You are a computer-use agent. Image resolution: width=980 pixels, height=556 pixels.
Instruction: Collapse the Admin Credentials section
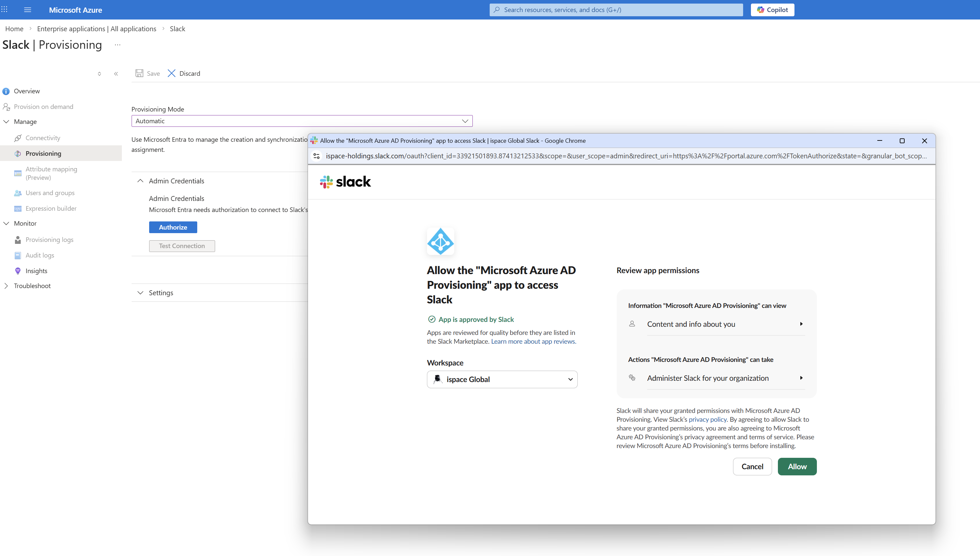(140, 181)
